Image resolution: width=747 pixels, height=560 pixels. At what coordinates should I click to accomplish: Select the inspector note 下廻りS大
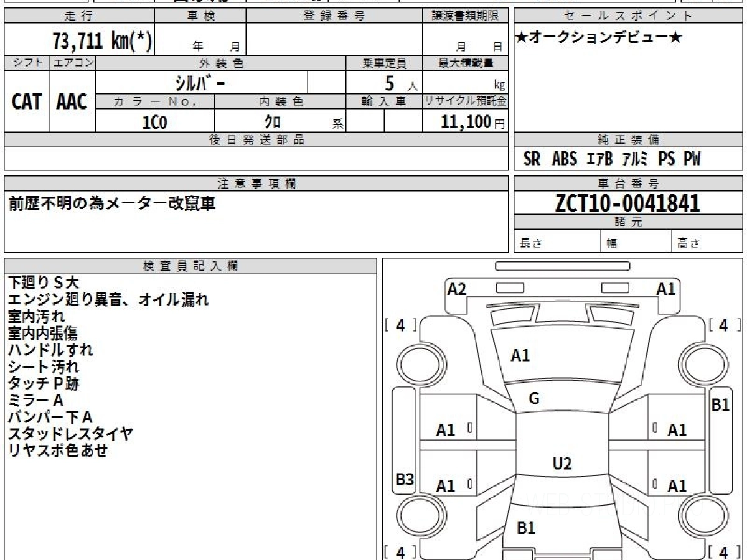click(44, 283)
